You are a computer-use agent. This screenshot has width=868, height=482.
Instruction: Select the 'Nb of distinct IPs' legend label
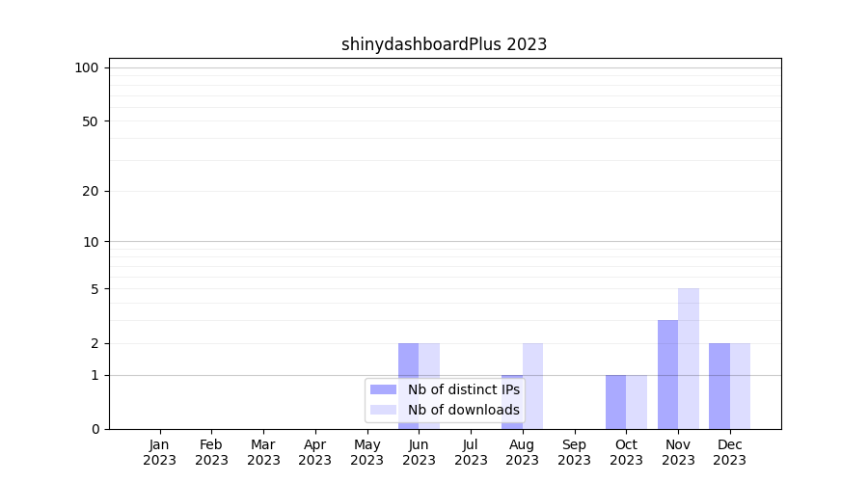click(x=463, y=389)
